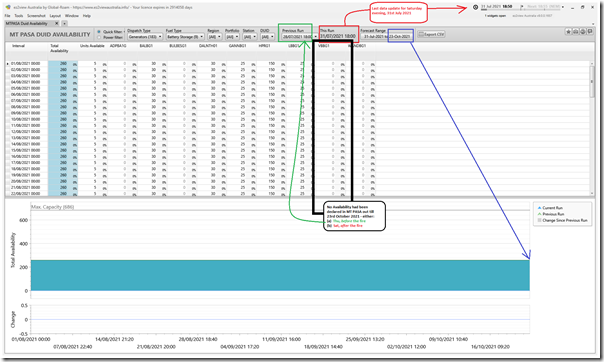Click the help circle icon in widget toolbar

coord(583,32)
